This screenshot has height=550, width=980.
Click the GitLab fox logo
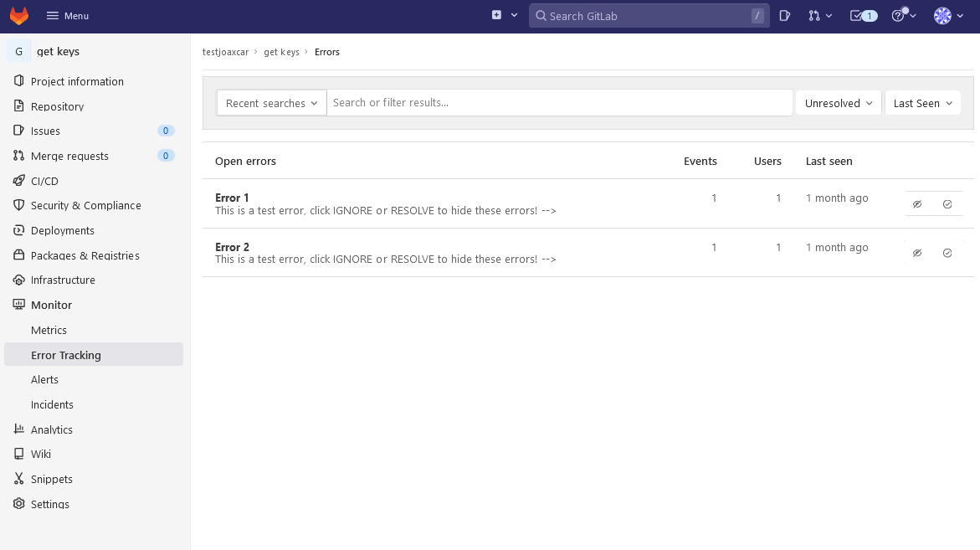pos(18,16)
